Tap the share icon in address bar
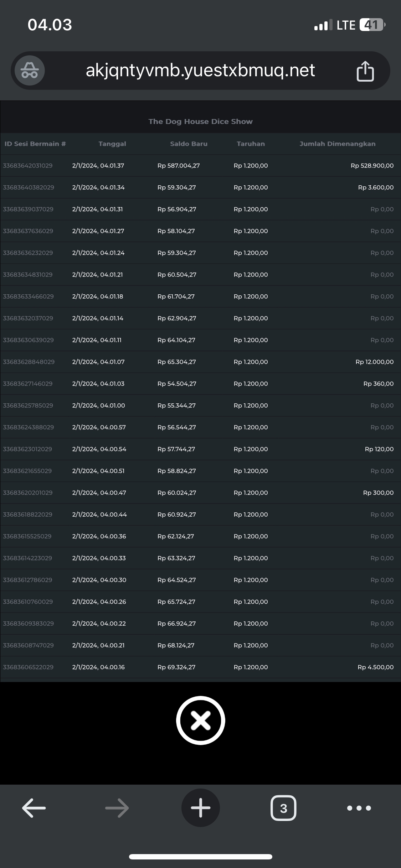 [365, 71]
